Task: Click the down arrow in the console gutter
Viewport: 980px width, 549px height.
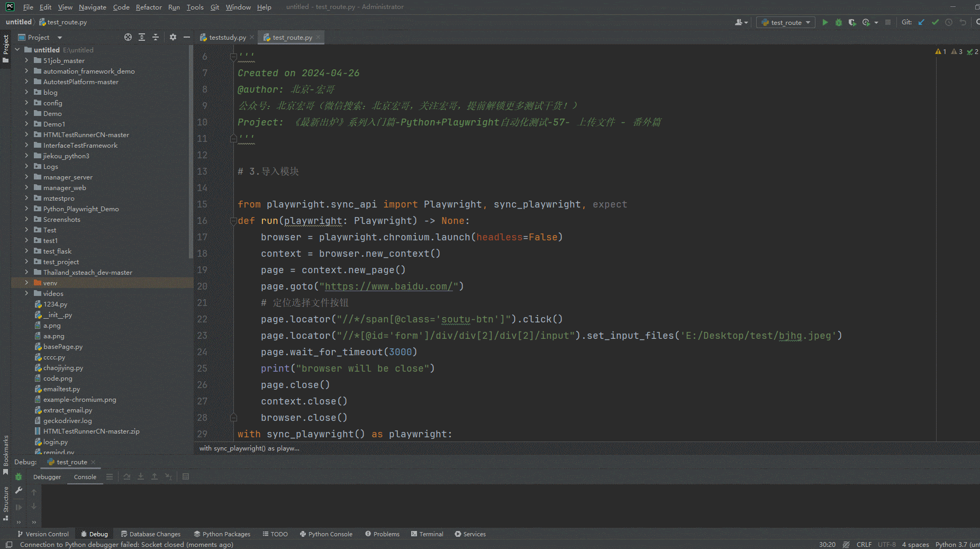Action: pos(34,507)
